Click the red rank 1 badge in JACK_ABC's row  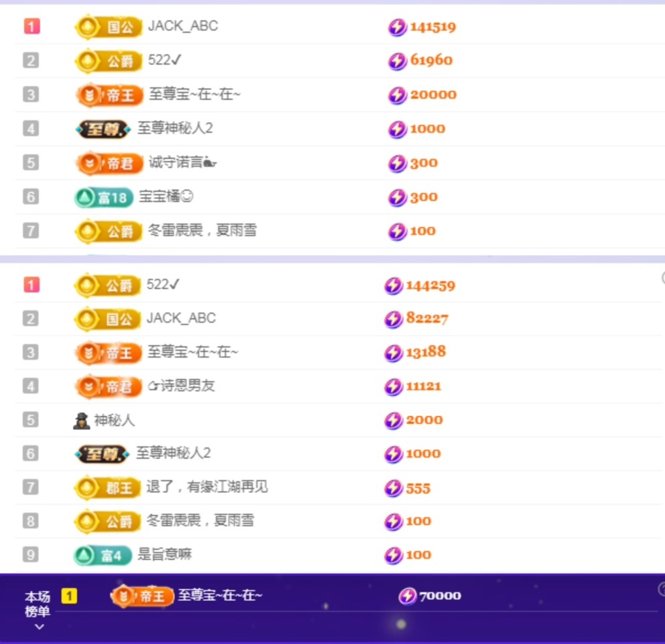pyautogui.click(x=32, y=27)
